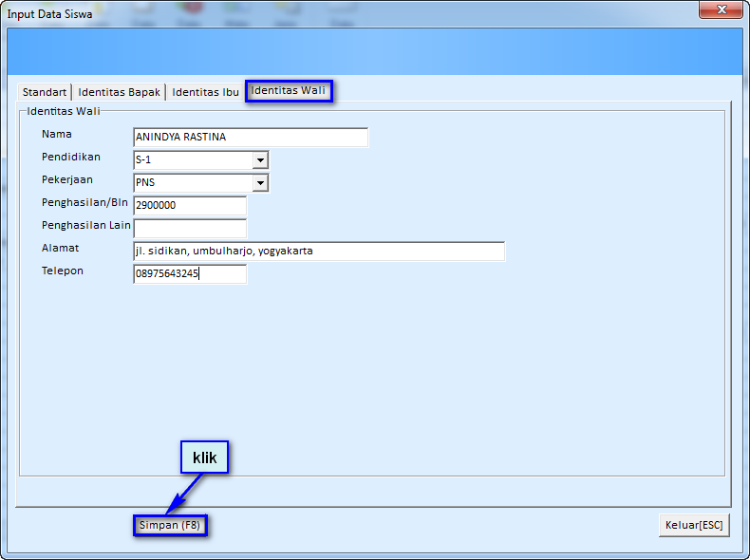The image size is (750, 560).
Task: Open the Identitas Bapak tab
Action: [x=120, y=92]
